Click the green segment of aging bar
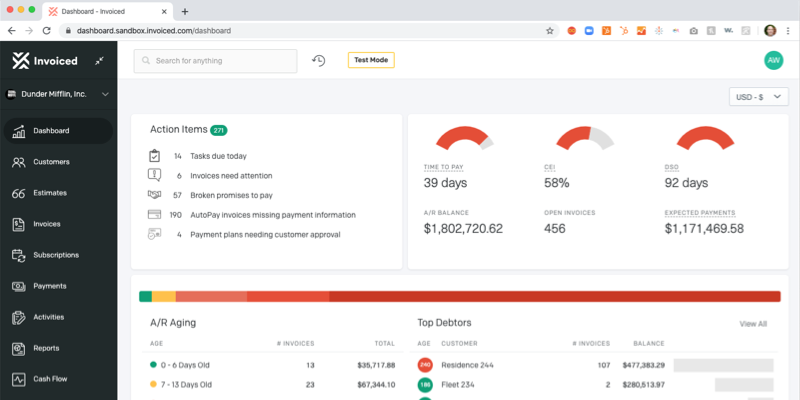Screen dimensions: 800x400 [x=145, y=296]
